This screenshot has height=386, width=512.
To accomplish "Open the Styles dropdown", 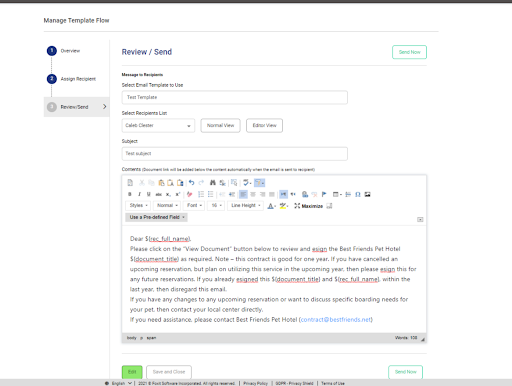I will (138, 206).
